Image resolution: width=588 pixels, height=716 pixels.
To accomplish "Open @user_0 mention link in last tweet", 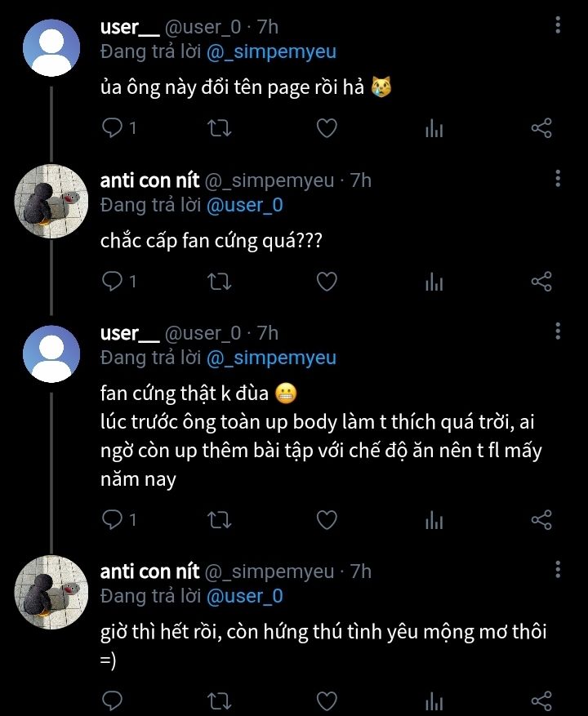I will point(244,596).
